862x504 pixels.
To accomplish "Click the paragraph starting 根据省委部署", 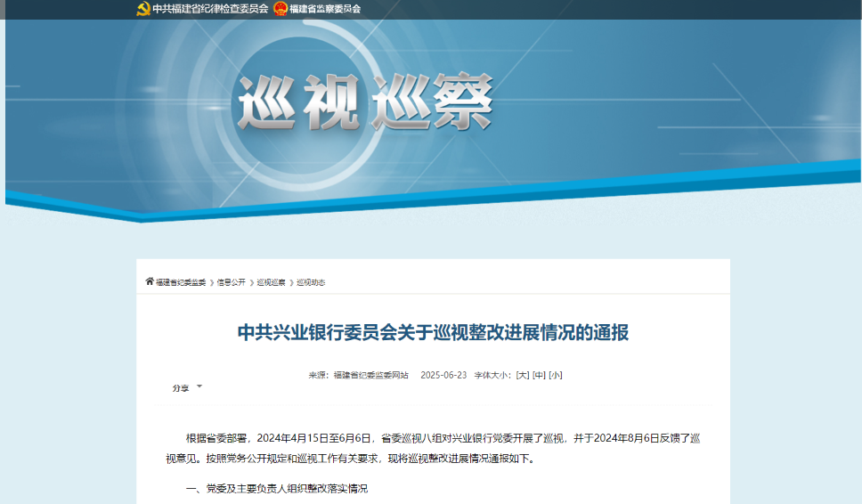I will click(433, 448).
